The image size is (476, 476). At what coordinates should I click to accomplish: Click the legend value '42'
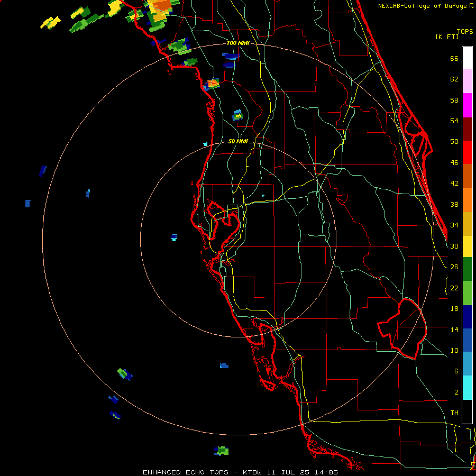click(454, 184)
